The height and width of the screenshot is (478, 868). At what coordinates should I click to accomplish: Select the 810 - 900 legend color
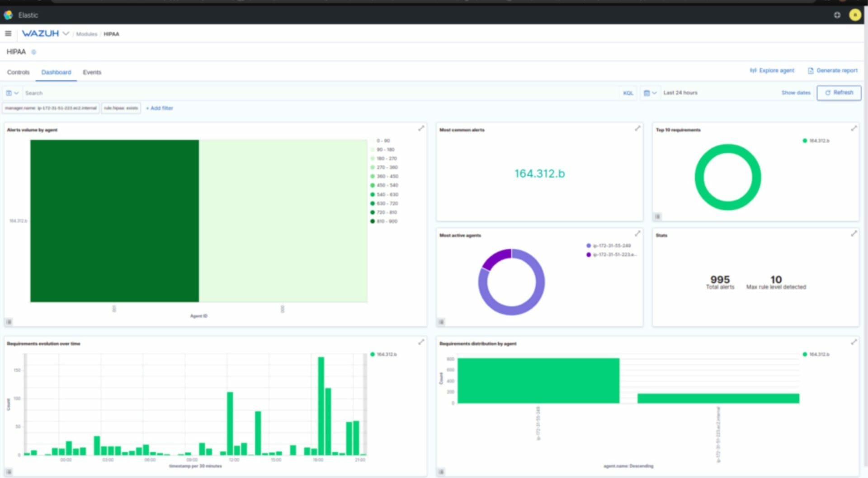coord(373,221)
